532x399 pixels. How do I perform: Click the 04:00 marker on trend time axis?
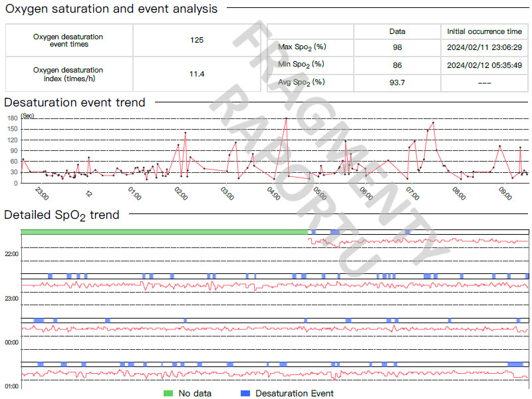point(273,194)
